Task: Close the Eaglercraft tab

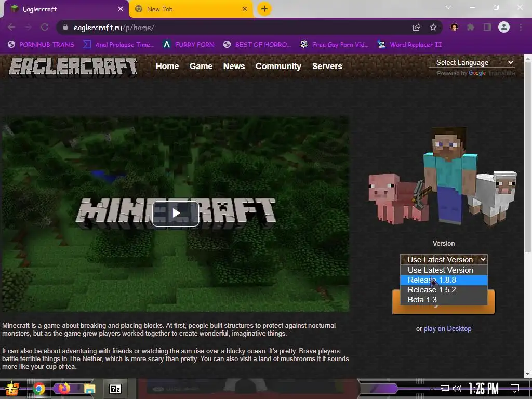Action: [x=121, y=9]
